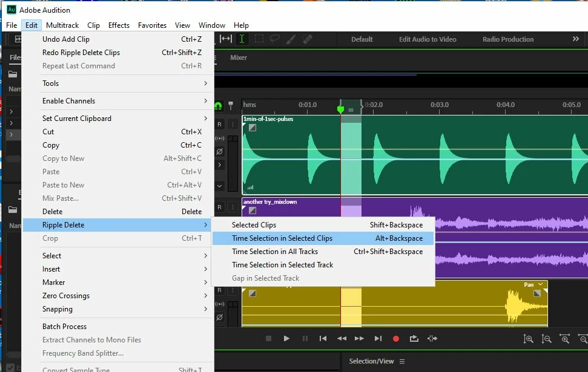The height and width of the screenshot is (372, 588).
Task: Open the Enable Channels submenu
Action: coord(118,101)
